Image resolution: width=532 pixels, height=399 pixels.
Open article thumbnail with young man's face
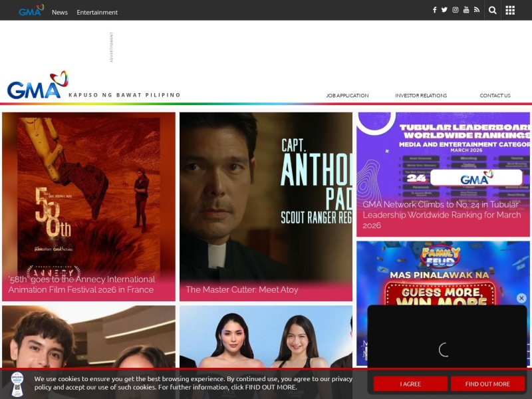pyautogui.click(x=88, y=336)
